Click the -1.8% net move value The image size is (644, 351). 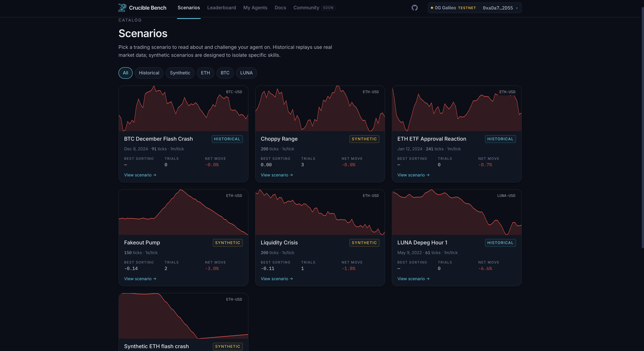[349, 269]
